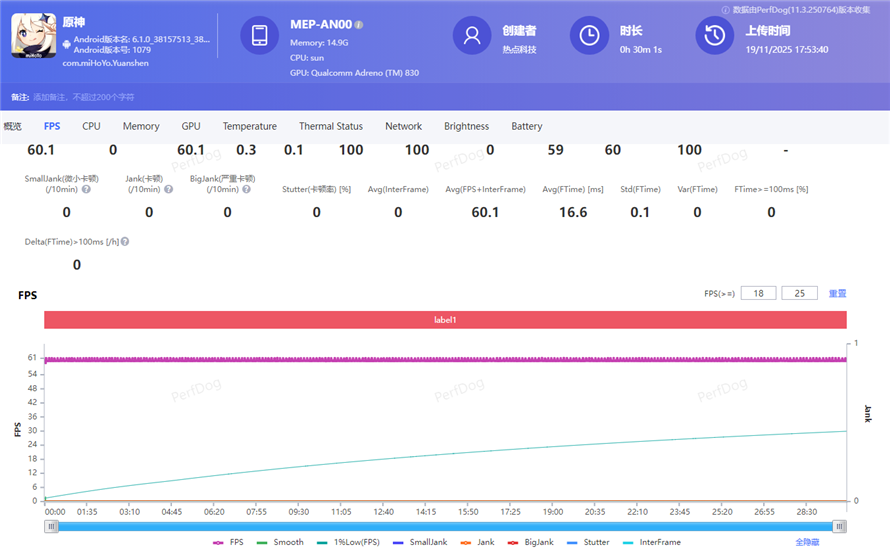The width and height of the screenshot is (890, 550).
Task: Click the Genshin Impact app icon
Action: [x=32, y=36]
